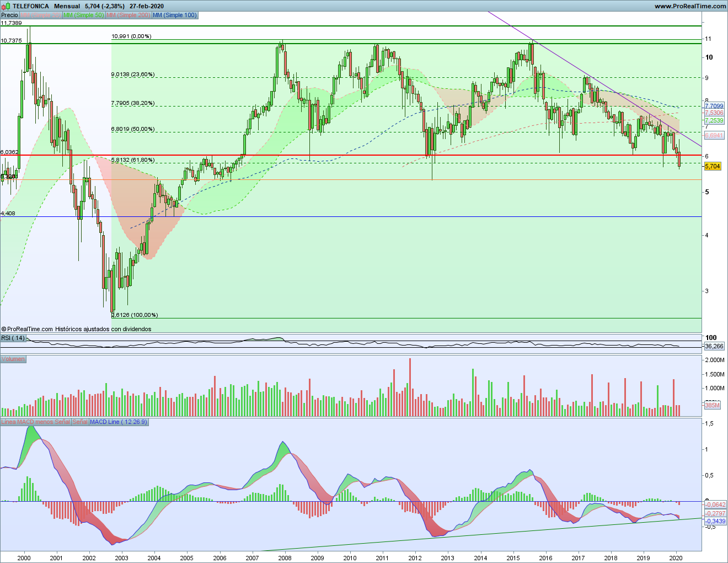Click the 6,8019 (50,00%) Fibonacci label
This screenshot has width=728, height=563.
click(133, 129)
